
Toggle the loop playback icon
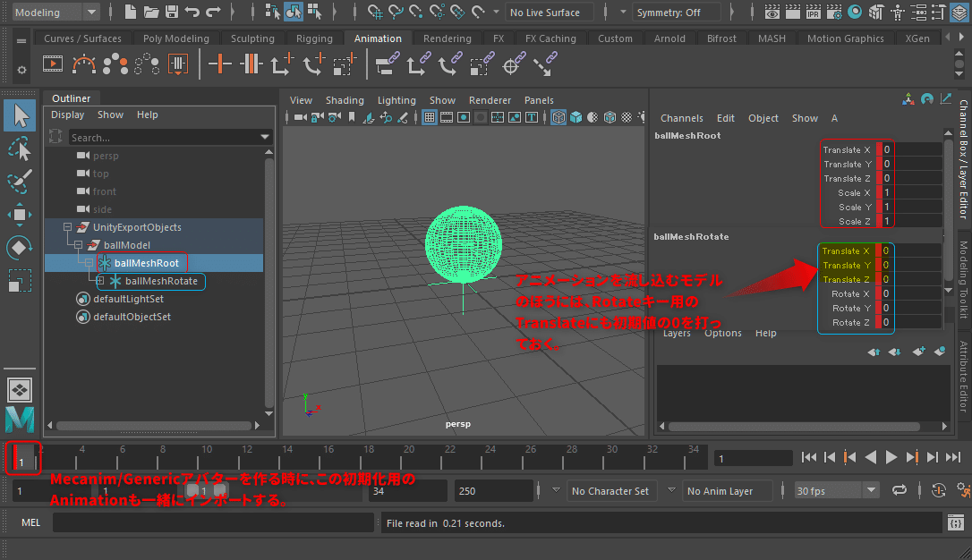click(899, 490)
